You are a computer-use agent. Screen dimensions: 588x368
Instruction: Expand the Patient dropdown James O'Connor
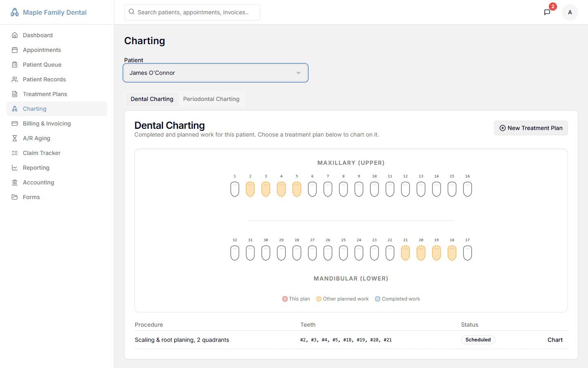(x=216, y=73)
